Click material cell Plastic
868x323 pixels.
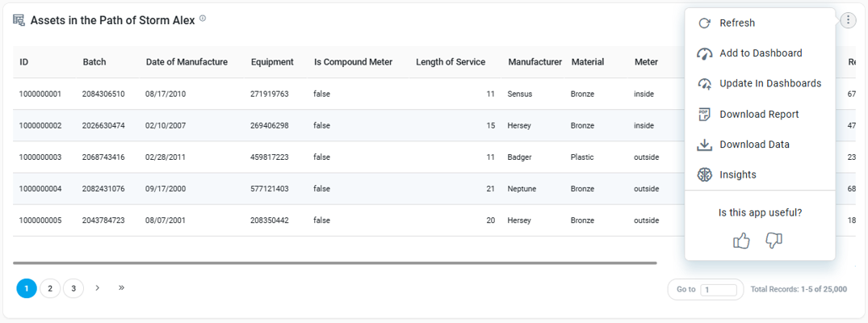coord(582,157)
